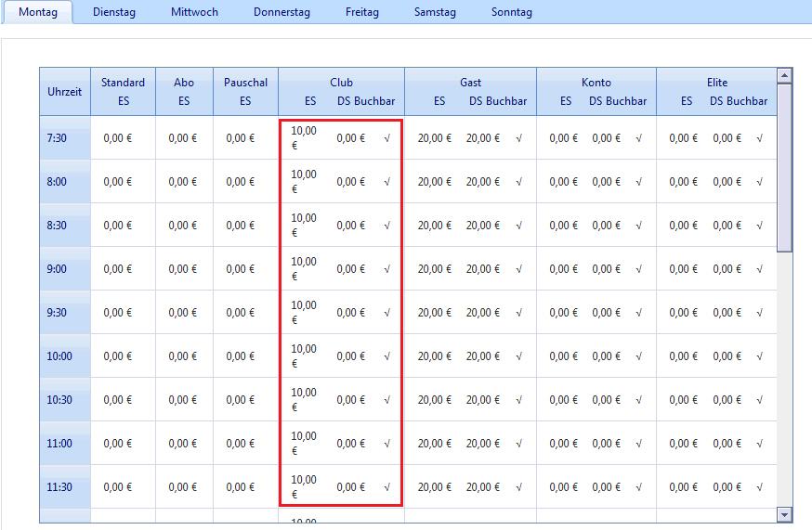
Task: Click the table scrollbar up arrow
Action: pyautogui.click(x=784, y=75)
